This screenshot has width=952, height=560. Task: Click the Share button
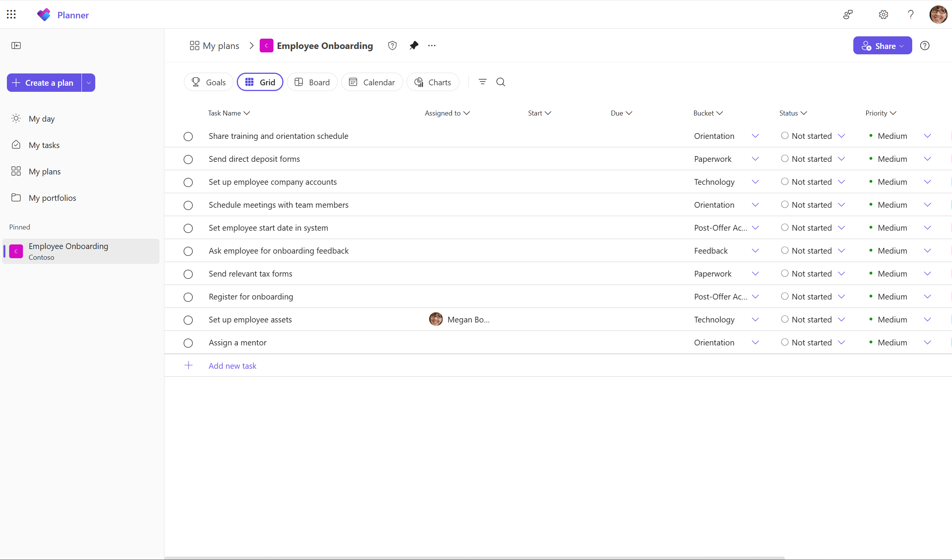coord(882,45)
